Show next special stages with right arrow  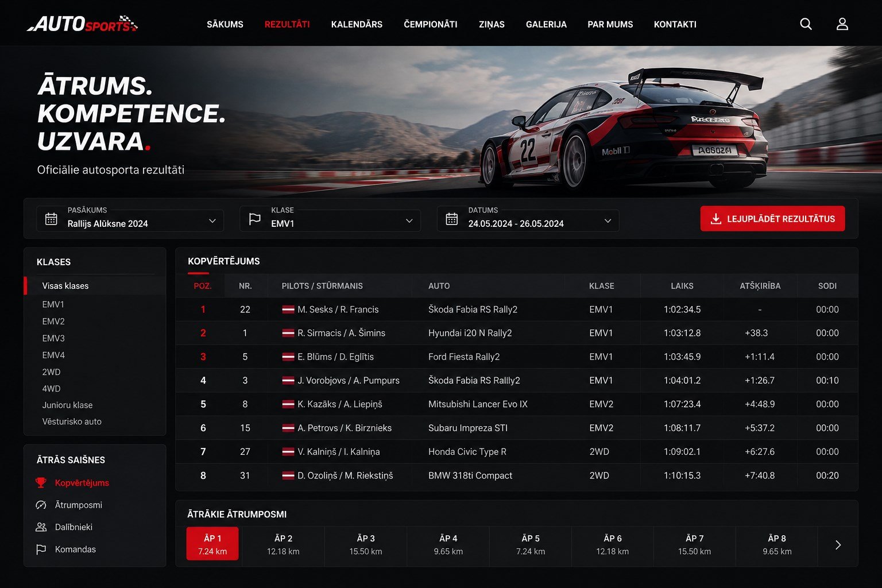click(x=838, y=545)
